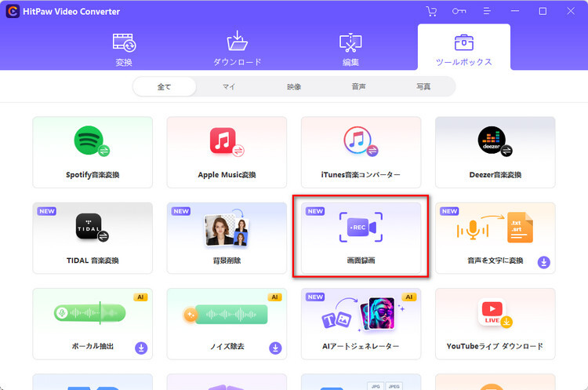
Task: Click the 背景削除 label
Action: click(x=227, y=260)
